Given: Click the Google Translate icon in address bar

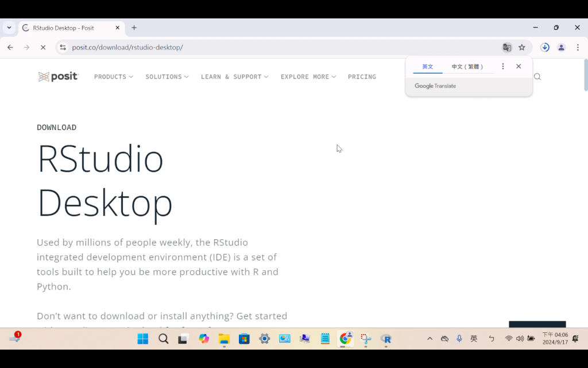Looking at the screenshot, I should point(507,47).
